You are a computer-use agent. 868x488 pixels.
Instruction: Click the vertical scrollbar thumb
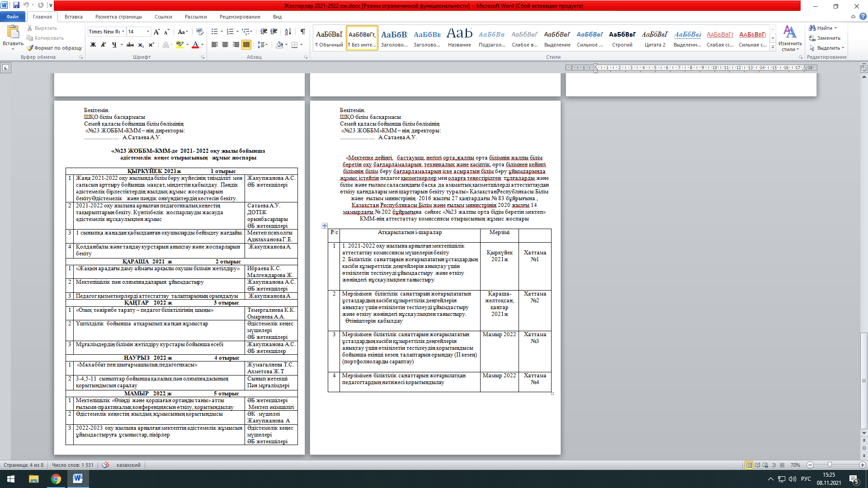(864, 380)
